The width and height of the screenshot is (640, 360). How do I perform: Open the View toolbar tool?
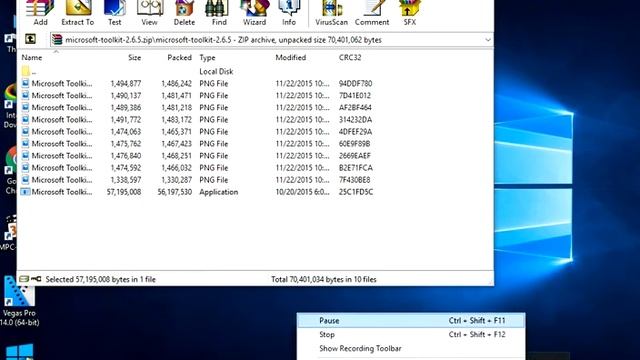pos(149,13)
